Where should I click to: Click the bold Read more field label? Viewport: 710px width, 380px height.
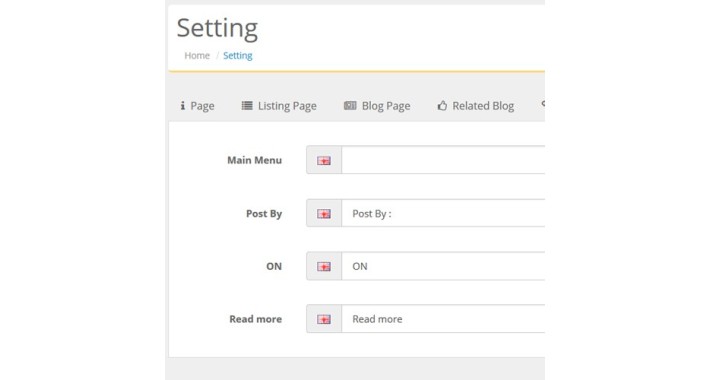click(x=255, y=319)
